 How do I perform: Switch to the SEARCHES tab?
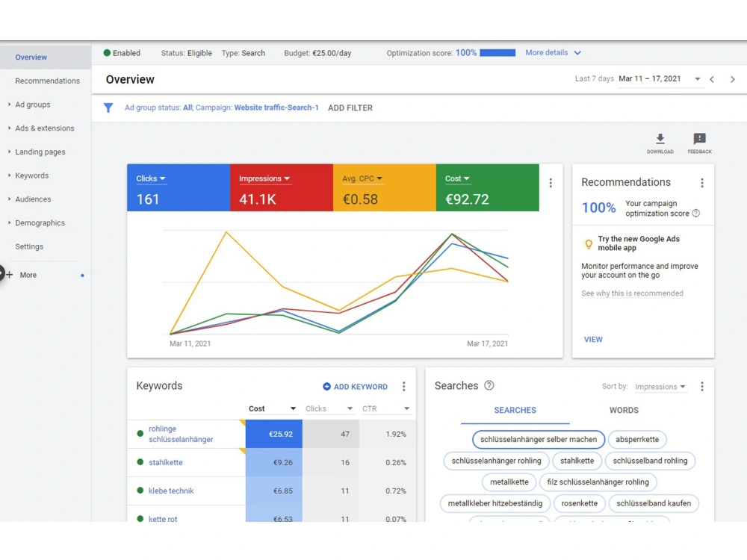[x=515, y=410]
